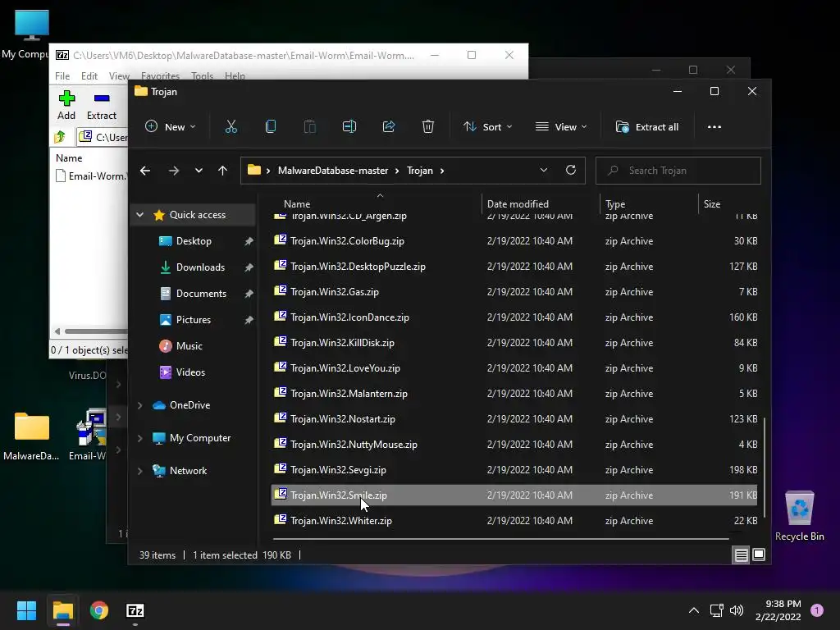Open 7-Zip from the taskbar

click(135, 610)
